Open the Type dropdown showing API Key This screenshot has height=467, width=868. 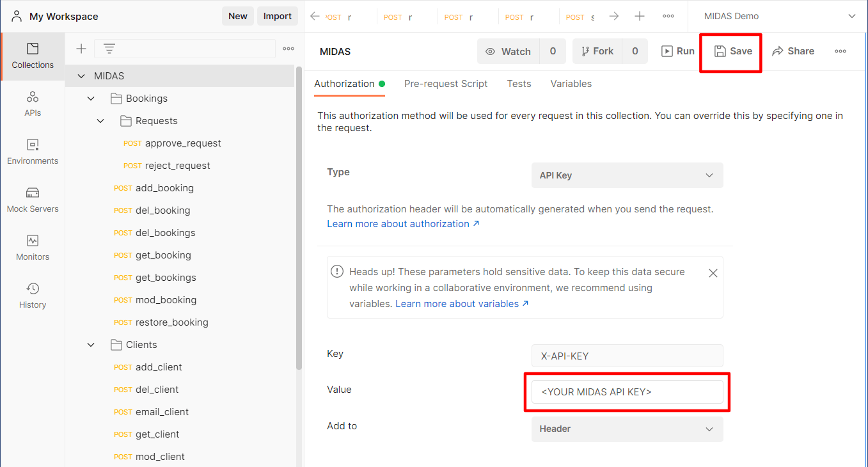pos(627,175)
